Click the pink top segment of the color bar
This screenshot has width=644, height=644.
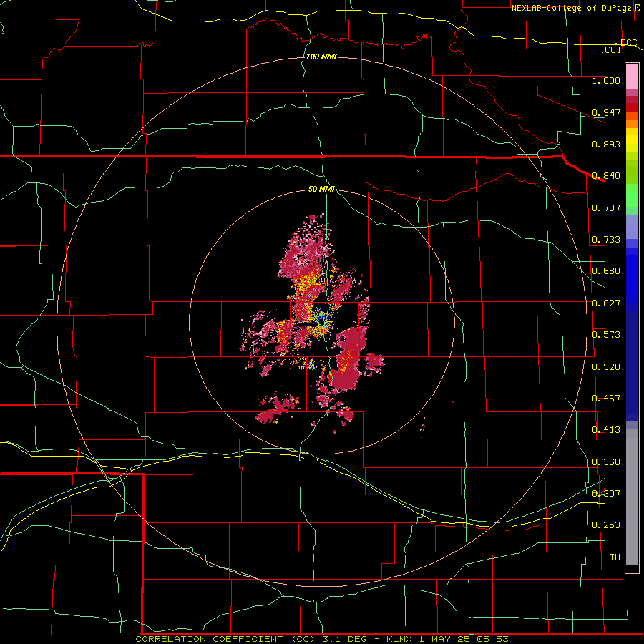pyautogui.click(x=632, y=77)
